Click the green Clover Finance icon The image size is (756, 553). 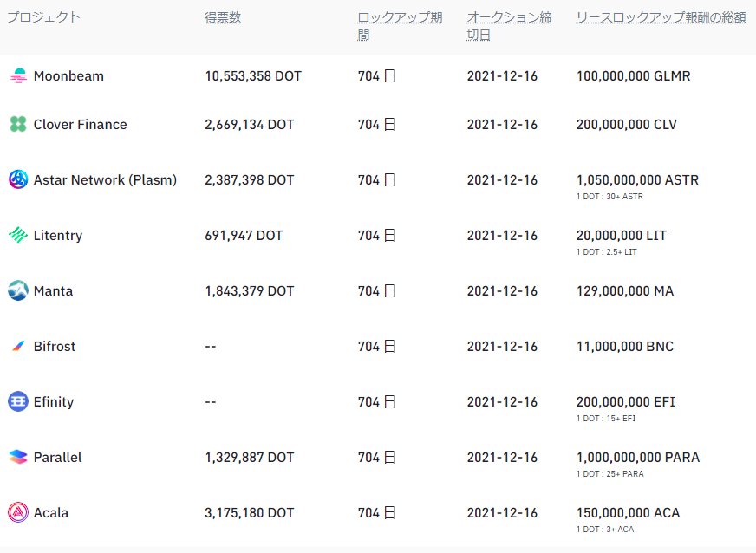[18, 125]
